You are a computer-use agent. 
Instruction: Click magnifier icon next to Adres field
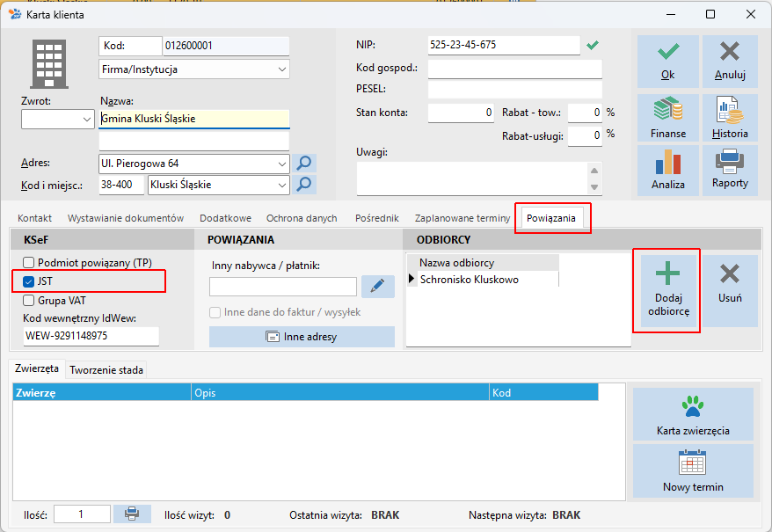point(304,164)
